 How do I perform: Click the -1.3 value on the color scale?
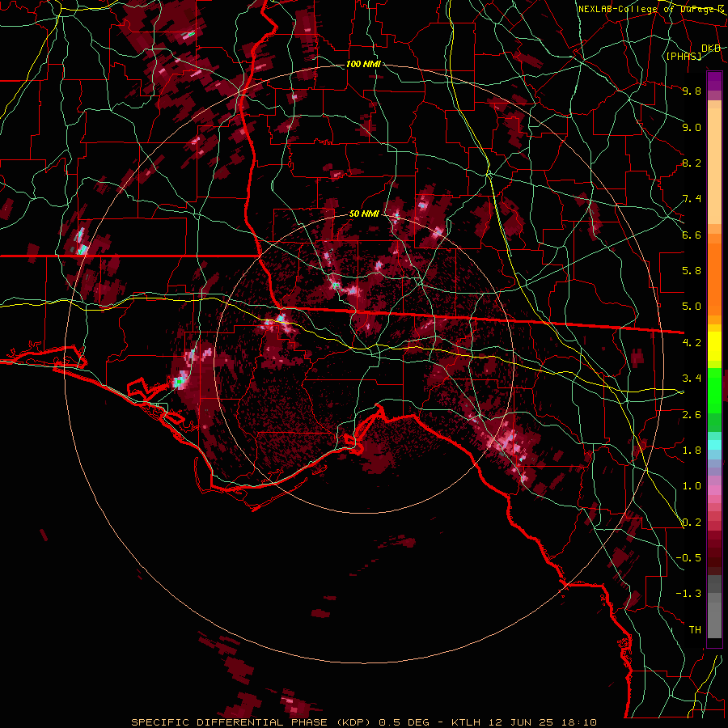(x=688, y=594)
